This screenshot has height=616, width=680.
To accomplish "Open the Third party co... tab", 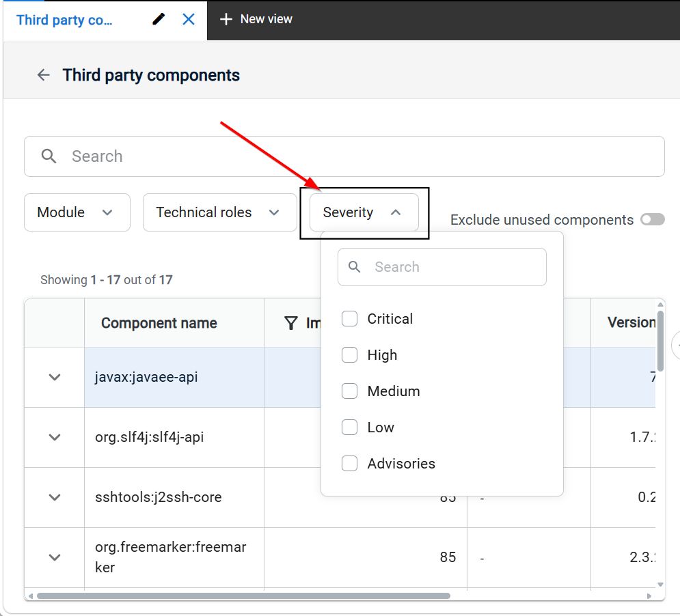I will coord(64,20).
